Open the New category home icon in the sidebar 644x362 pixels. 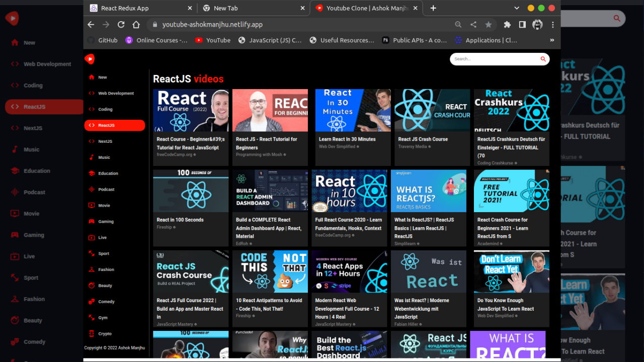pyautogui.click(x=92, y=77)
